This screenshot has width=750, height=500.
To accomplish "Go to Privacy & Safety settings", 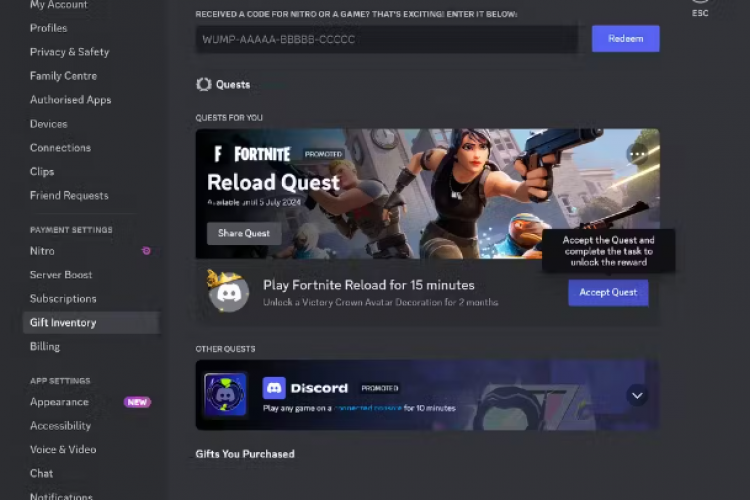I will 69,52.
